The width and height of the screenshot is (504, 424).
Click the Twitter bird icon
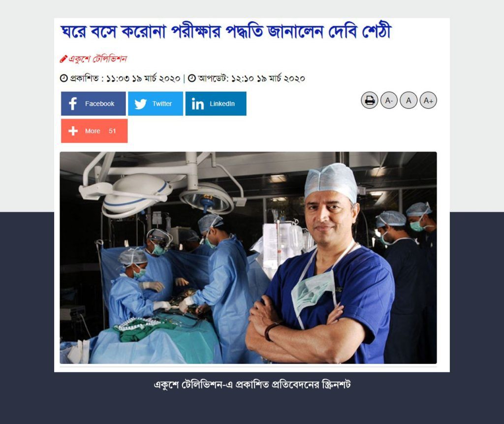[x=140, y=104]
